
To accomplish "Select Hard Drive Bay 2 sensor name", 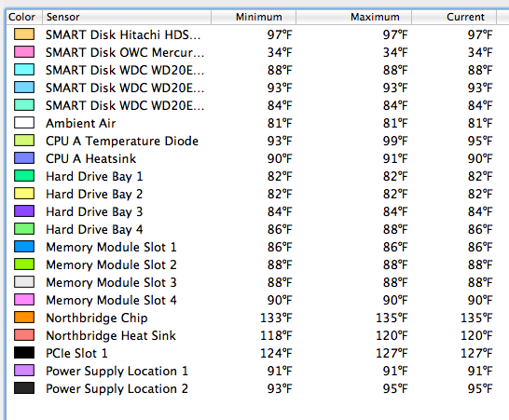I will point(94,195).
